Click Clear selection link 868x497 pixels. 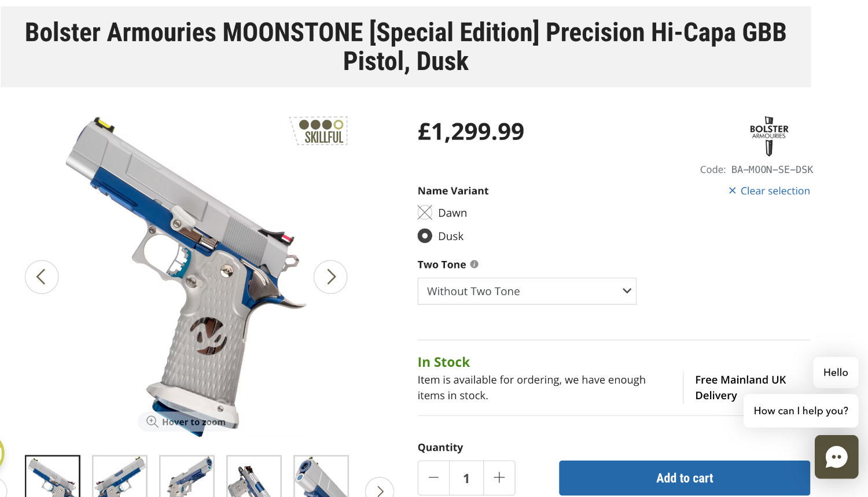point(769,191)
